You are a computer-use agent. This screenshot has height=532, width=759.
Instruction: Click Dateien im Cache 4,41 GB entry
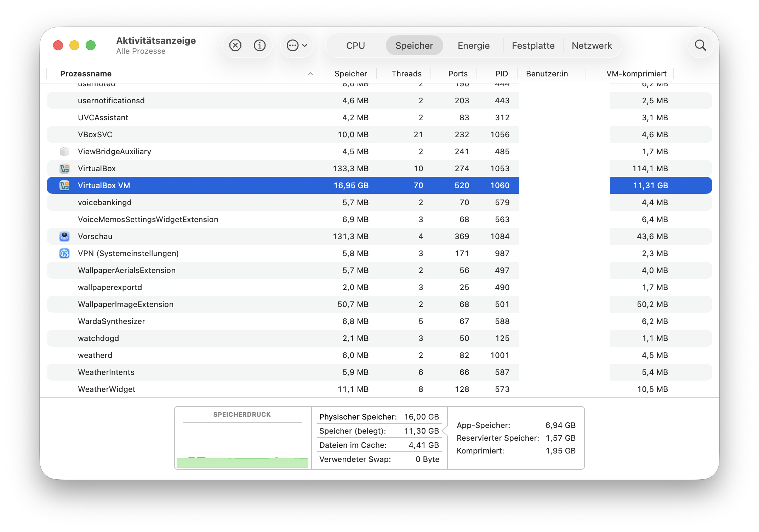[379, 445]
